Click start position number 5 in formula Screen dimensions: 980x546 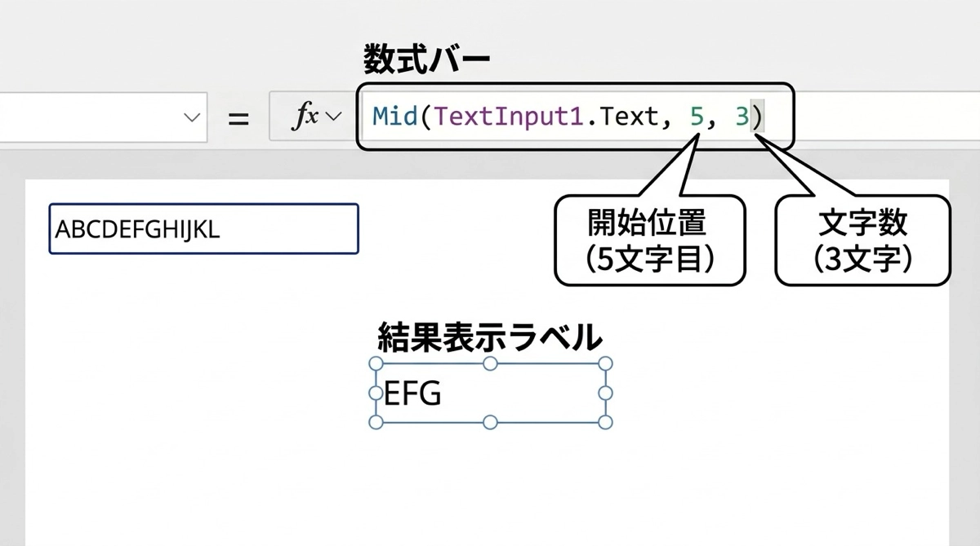pos(696,117)
